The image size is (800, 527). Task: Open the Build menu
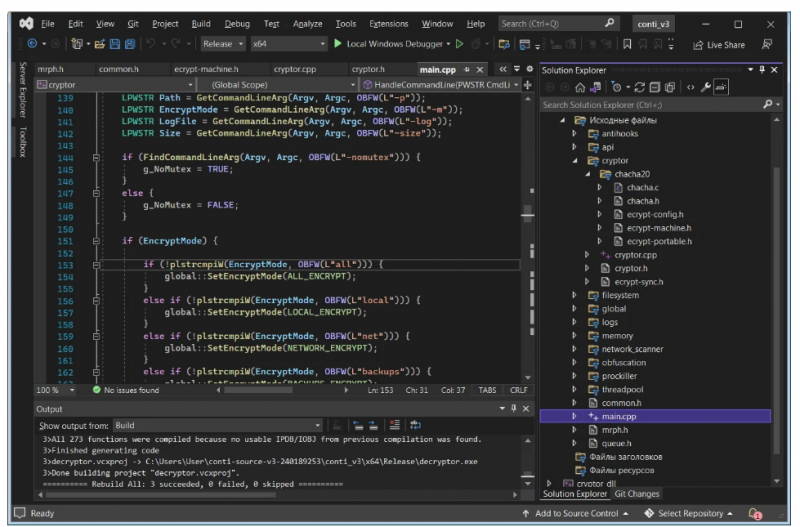click(201, 23)
